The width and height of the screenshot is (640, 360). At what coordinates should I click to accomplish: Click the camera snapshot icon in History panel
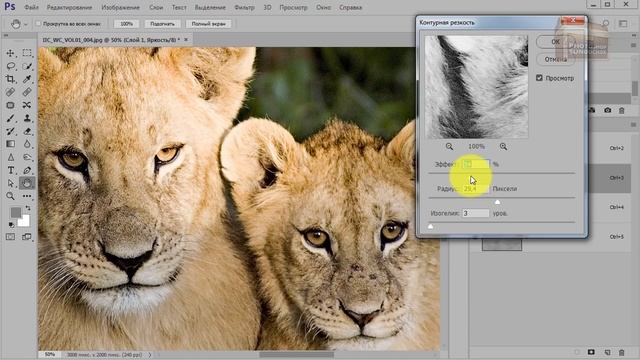pos(607,110)
